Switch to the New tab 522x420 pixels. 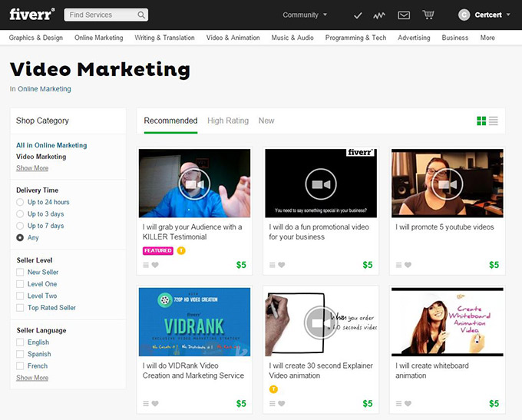(x=266, y=121)
